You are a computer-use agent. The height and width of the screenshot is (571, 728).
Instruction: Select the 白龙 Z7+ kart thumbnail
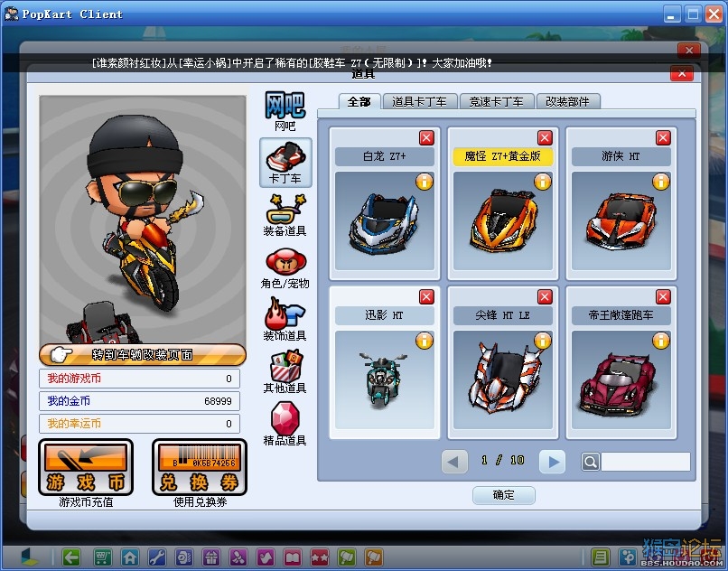tap(385, 220)
